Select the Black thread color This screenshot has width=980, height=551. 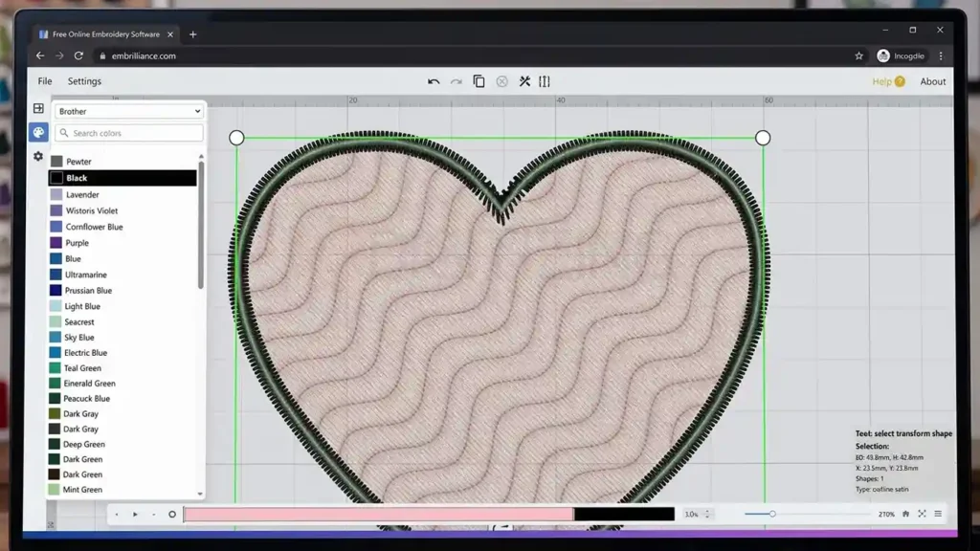(122, 178)
